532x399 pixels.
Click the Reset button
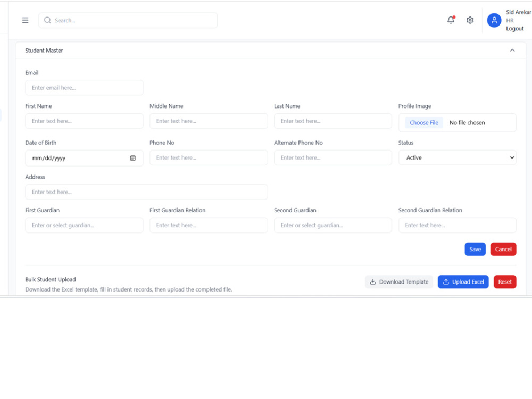point(505,282)
